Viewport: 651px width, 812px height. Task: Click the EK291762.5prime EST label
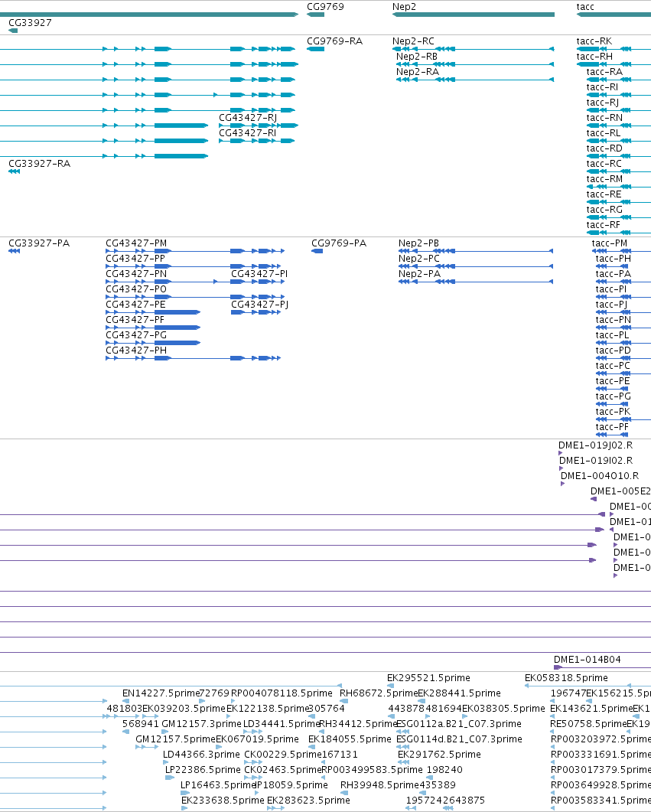[x=439, y=754]
